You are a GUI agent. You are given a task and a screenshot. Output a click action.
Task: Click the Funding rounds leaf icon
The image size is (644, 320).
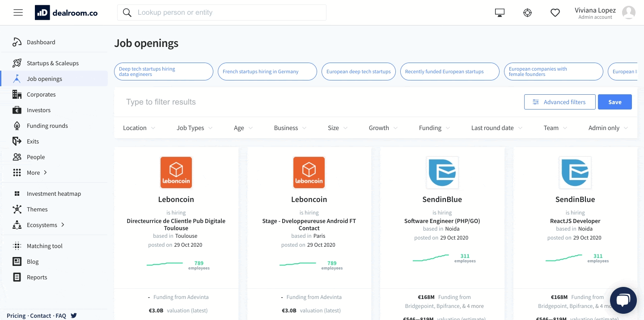pos(17,126)
